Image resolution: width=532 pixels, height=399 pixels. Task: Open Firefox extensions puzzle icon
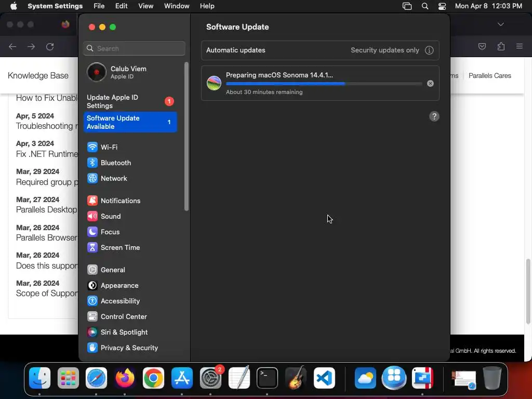point(501,46)
